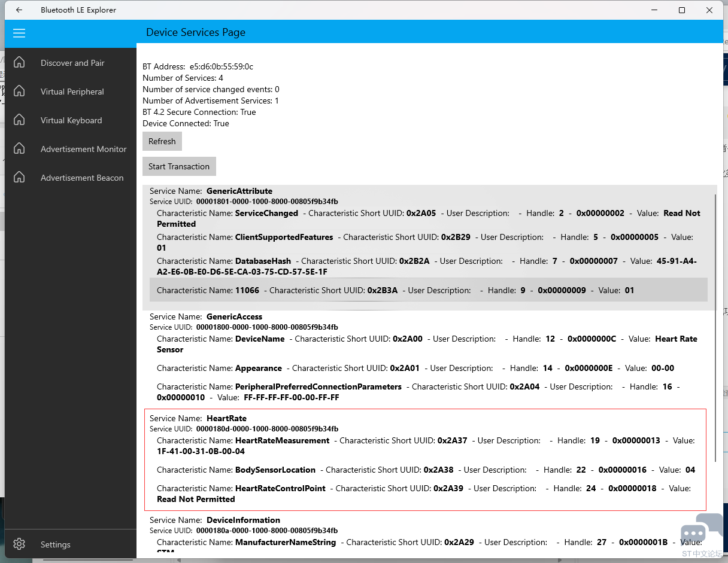
Task: Click the home icon beside Discover and Pair
Action: click(19, 62)
